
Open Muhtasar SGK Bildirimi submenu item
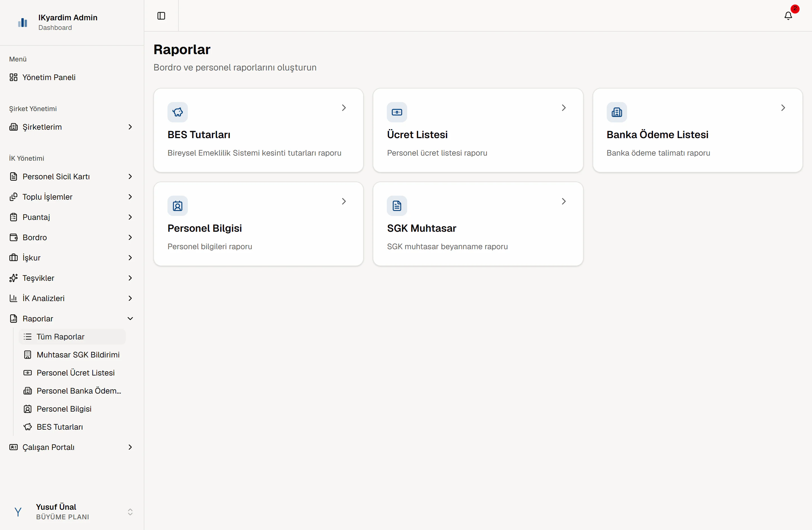[x=72, y=355]
